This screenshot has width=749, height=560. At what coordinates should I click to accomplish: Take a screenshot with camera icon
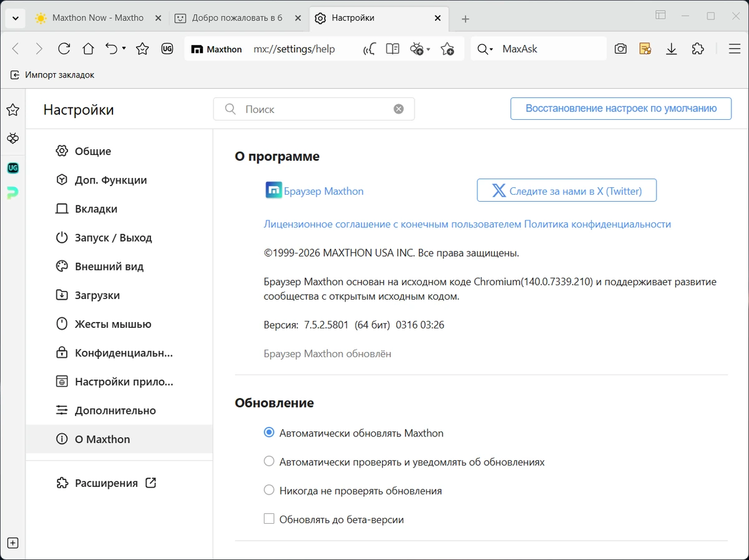620,49
